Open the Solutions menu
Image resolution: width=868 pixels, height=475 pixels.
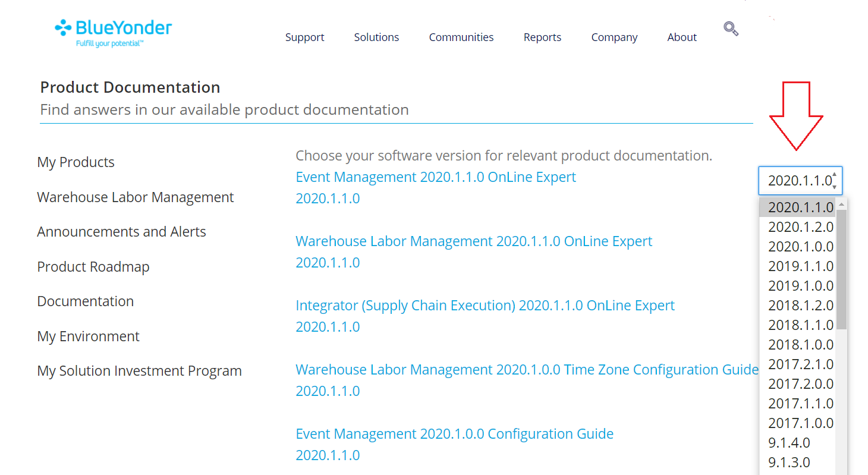coord(376,37)
